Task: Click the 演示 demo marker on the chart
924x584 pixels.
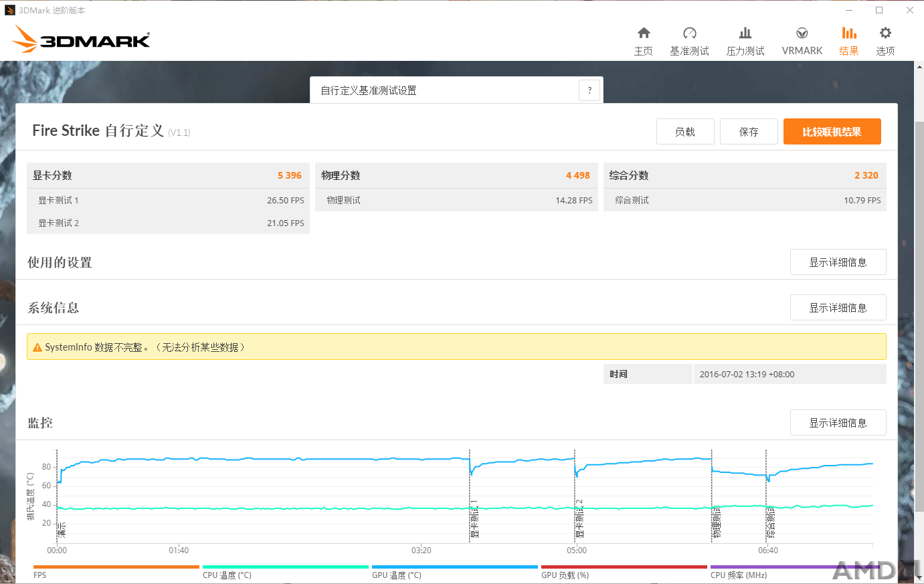Action: click(x=62, y=530)
